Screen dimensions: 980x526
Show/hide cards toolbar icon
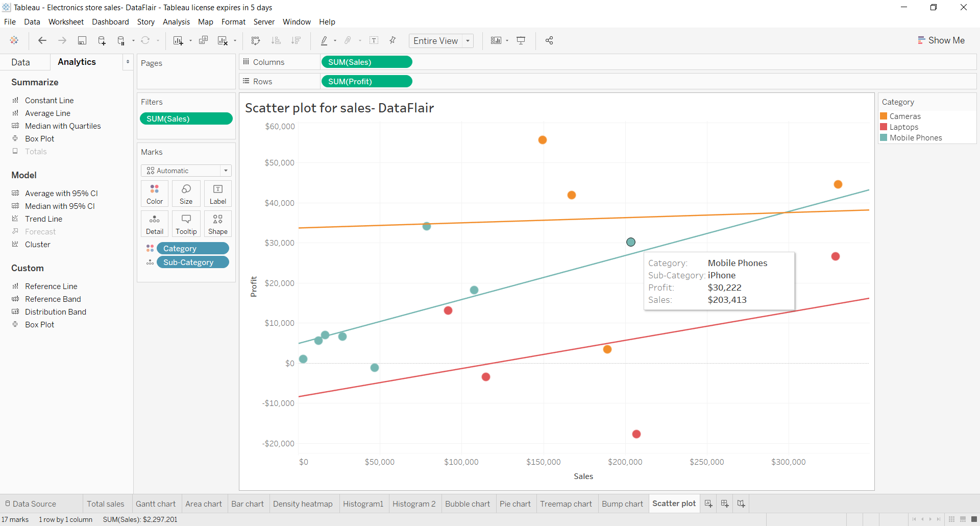click(x=496, y=40)
